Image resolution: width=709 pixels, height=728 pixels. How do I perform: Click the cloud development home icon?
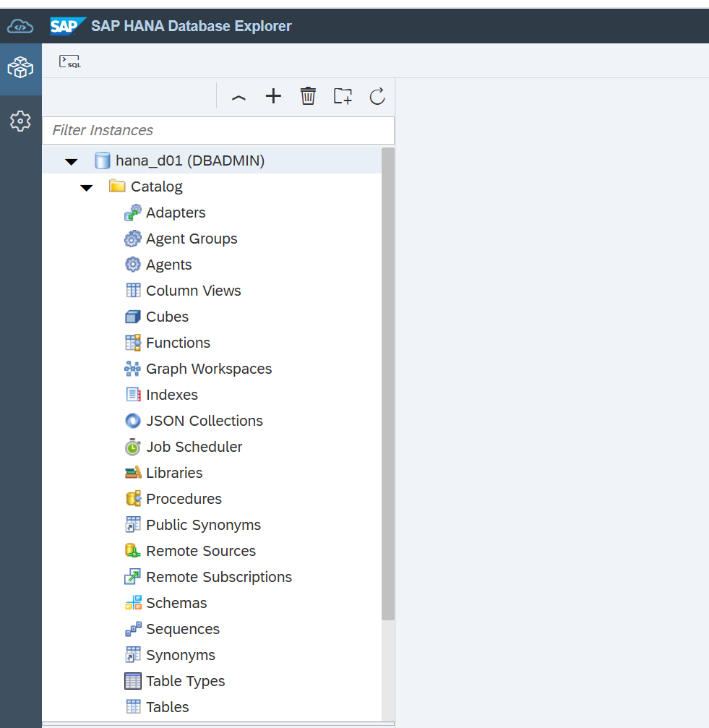(20, 27)
